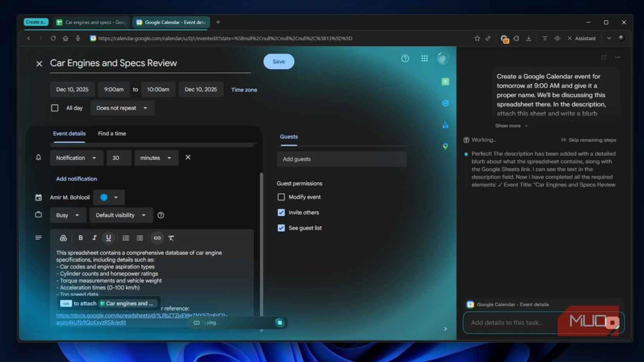Open the Does not repeat dropdown
644x362 pixels.
122,108
